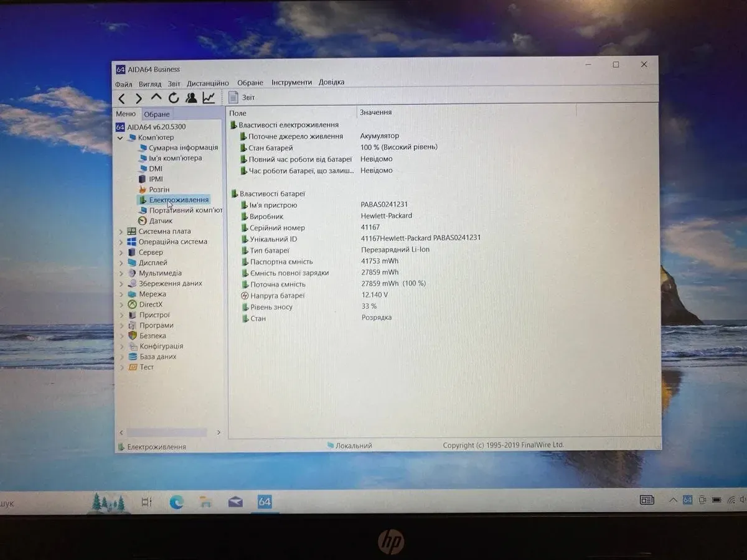This screenshot has height=560, width=747.
Task: Click the Back navigation arrow in toolbar
Action: coord(122,98)
